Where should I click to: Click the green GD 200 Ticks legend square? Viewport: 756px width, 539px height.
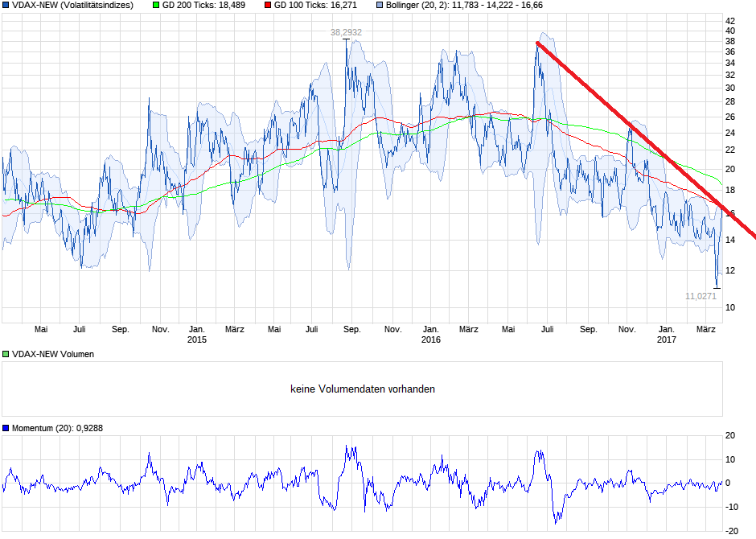click(156, 6)
